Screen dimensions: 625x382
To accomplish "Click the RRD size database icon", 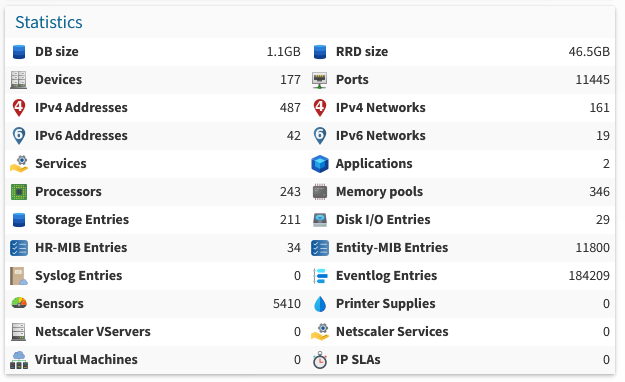I will click(x=320, y=52).
